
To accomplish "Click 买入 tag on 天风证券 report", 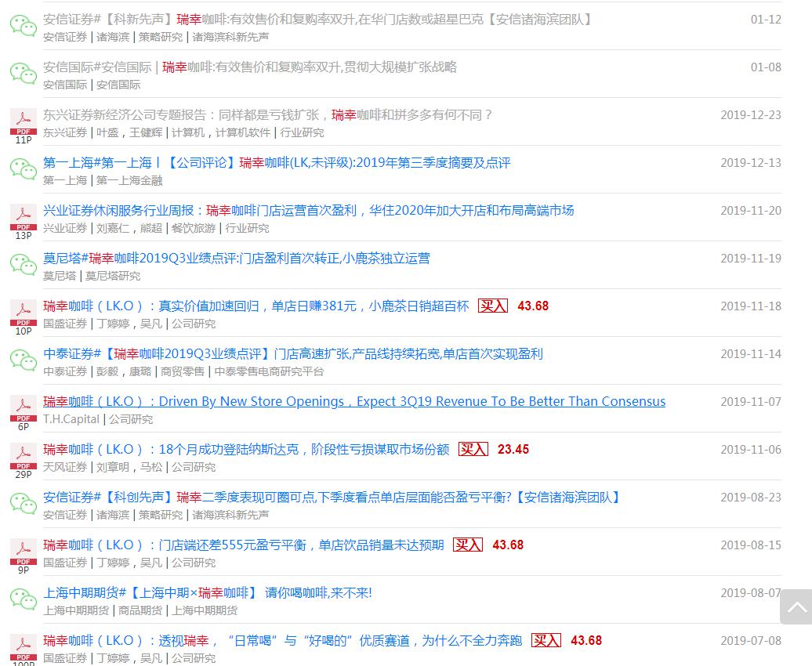I will (x=473, y=450).
